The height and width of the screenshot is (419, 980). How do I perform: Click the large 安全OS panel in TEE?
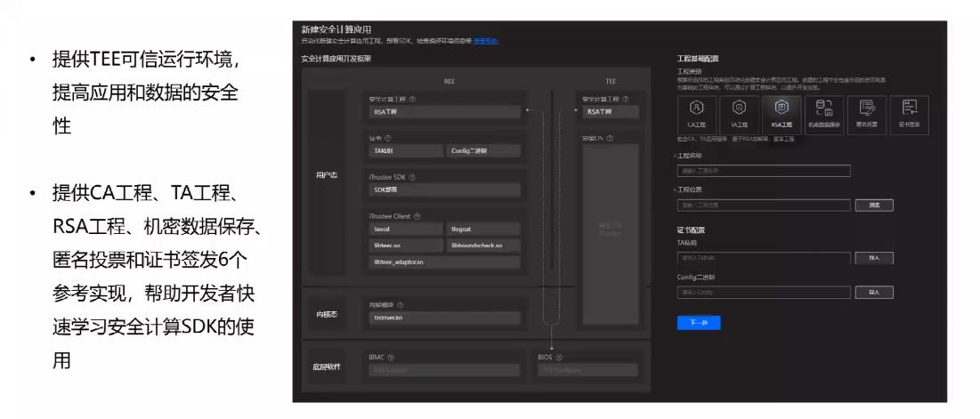(x=611, y=234)
